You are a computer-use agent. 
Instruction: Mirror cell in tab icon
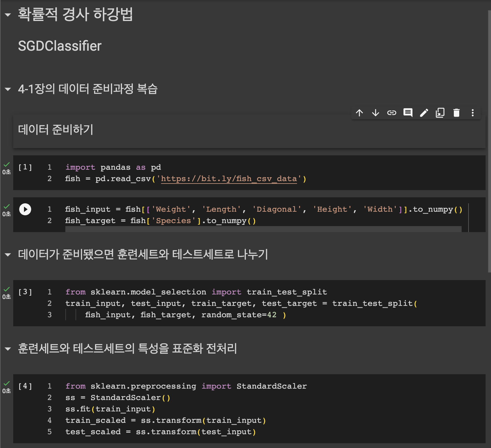point(440,113)
